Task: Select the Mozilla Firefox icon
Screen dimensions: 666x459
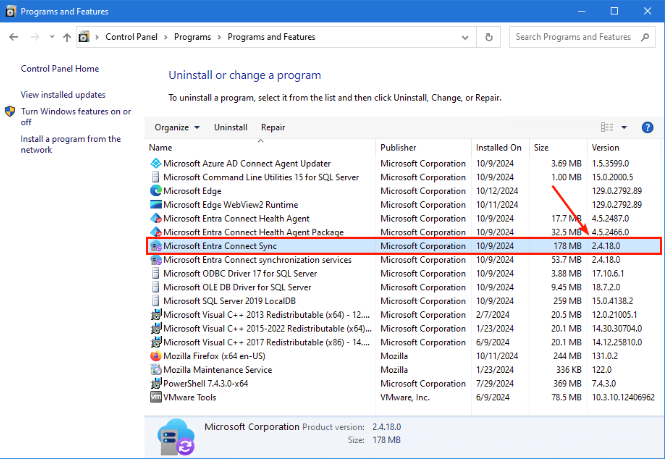Action: (156, 356)
